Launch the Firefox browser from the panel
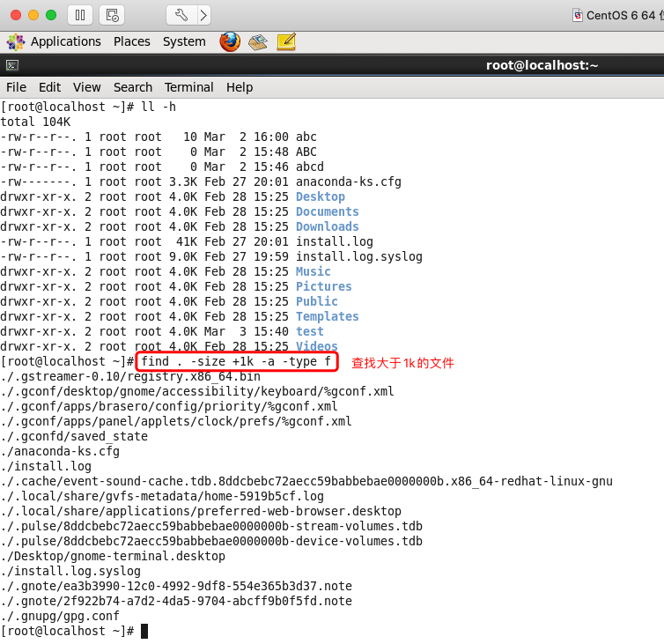Viewport: 664px width, 644px height. [x=230, y=41]
